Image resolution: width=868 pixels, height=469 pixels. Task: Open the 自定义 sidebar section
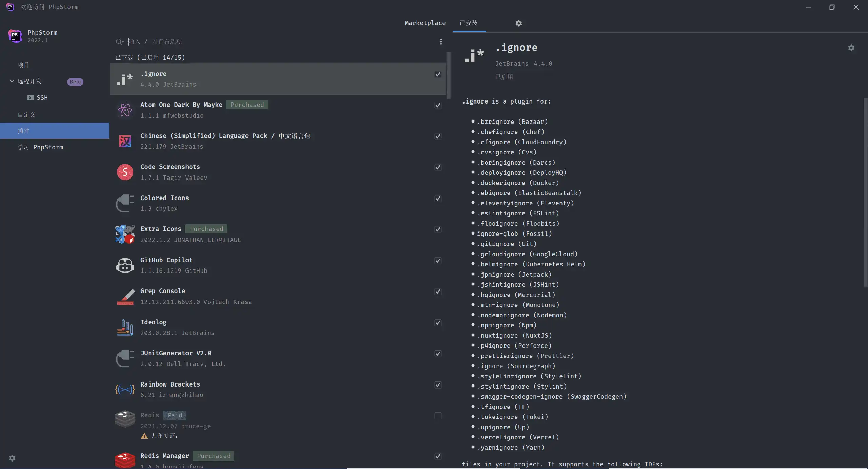[55, 114]
